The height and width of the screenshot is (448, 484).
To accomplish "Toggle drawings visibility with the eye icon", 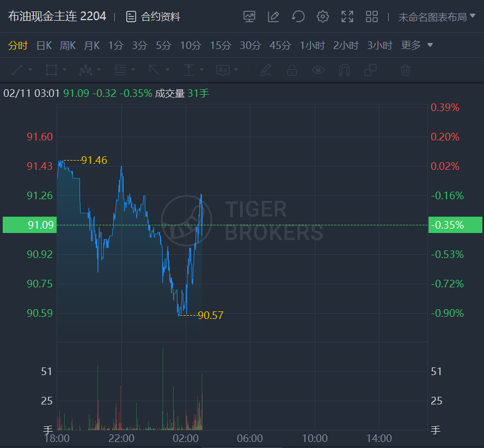I will (318, 70).
